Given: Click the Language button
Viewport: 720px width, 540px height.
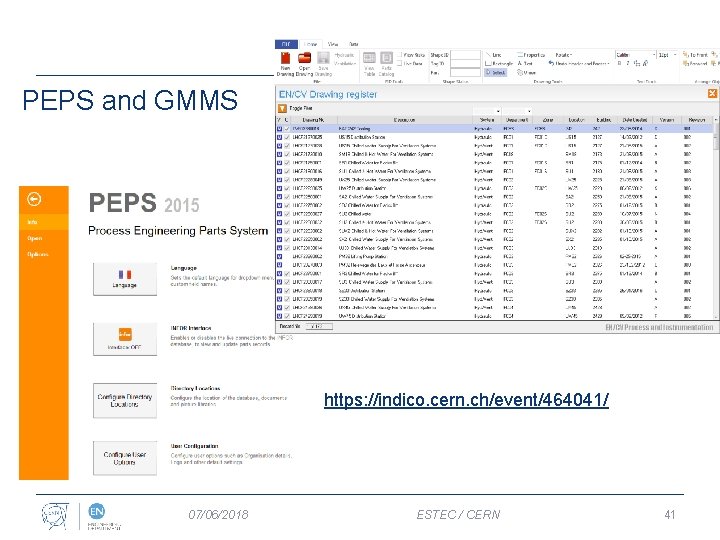Looking at the screenshot, I should (125, 279).
